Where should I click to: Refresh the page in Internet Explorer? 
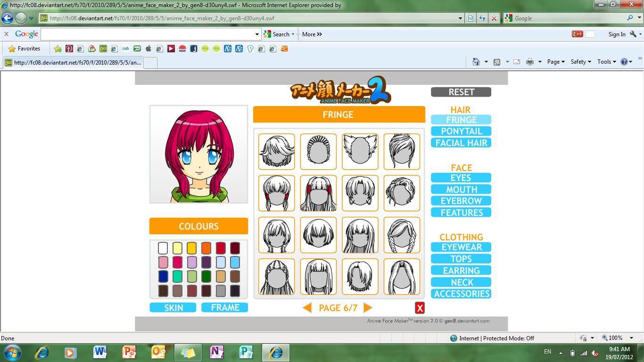(x=482, y=18)
